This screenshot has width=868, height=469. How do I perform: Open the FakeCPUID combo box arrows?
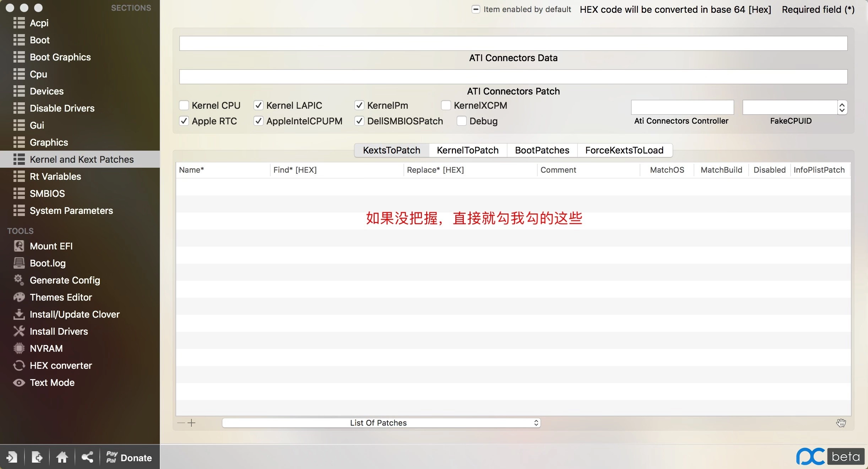pos(842,107)
